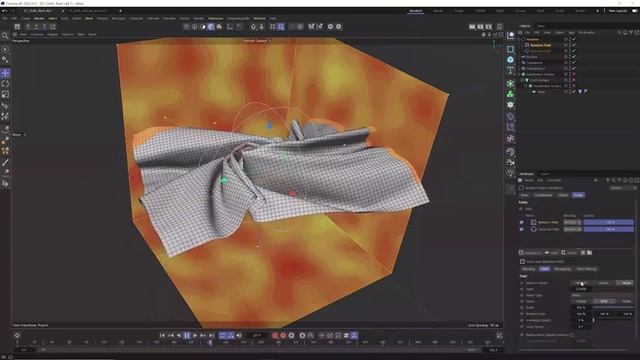
Task: Switch to the Coordinates tab in Attributes
Action: point(543,195)
